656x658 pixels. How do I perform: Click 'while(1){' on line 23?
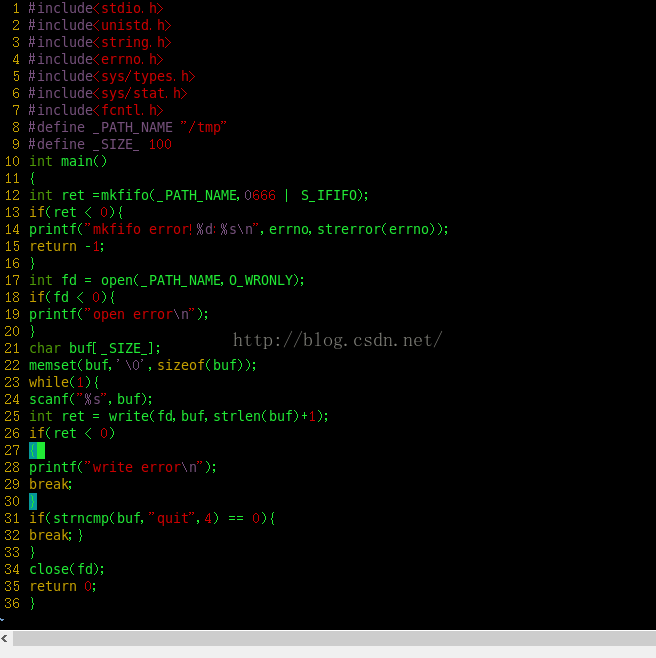click(x=64, y=382)
